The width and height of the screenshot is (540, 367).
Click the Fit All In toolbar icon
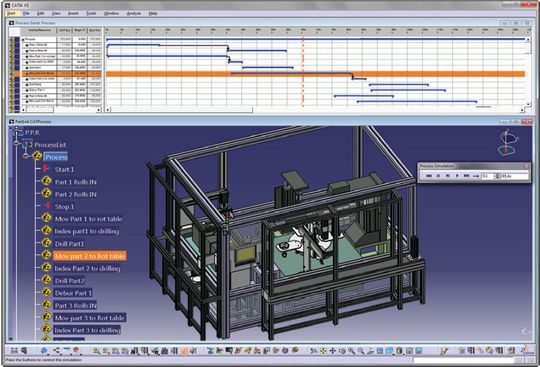[x=323, y=351]
